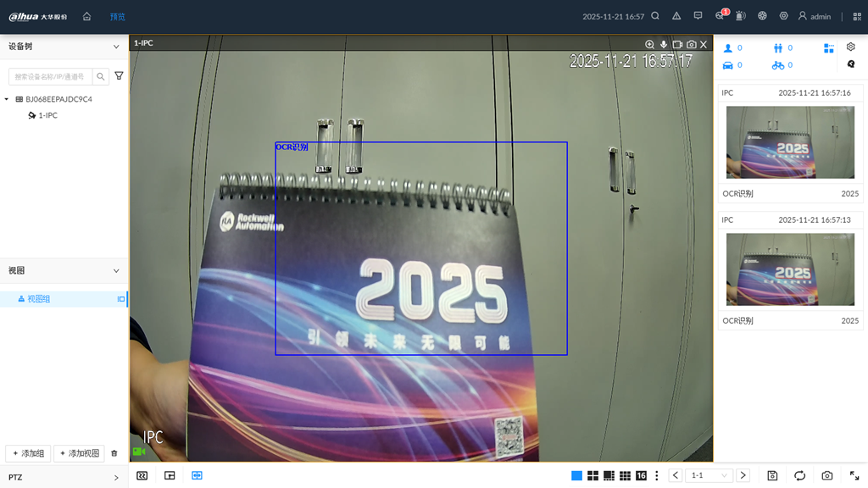Screen dimensions: 868x488
Task: Click the digital zoom icon in video header
Action: tap(649, 44)
